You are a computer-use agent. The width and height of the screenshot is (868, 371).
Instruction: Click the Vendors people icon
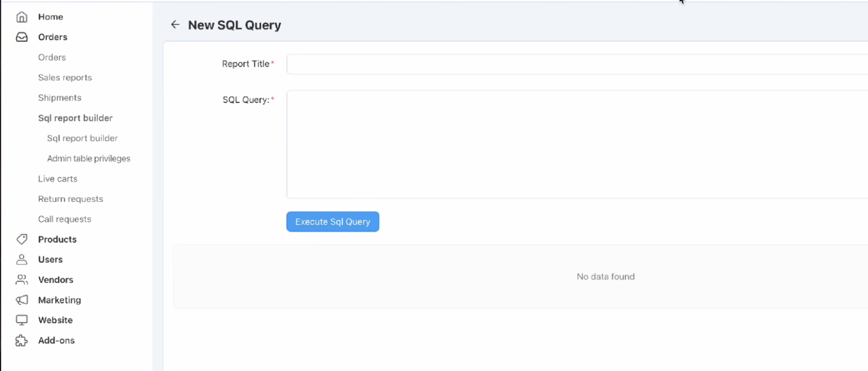coord(22,280)
